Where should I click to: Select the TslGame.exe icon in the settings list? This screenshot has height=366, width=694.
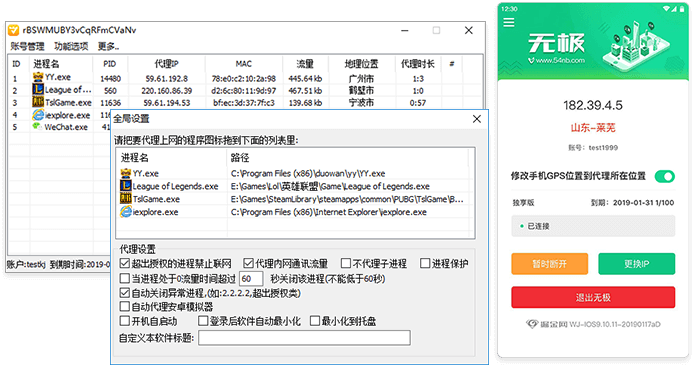tap(126, 198)
